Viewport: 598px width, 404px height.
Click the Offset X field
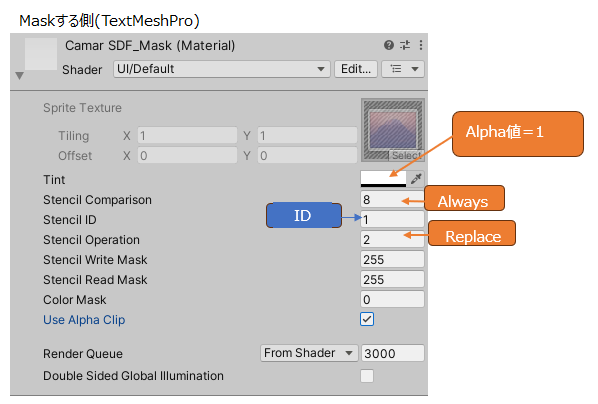pyautogui.click(x=187, y=155)
